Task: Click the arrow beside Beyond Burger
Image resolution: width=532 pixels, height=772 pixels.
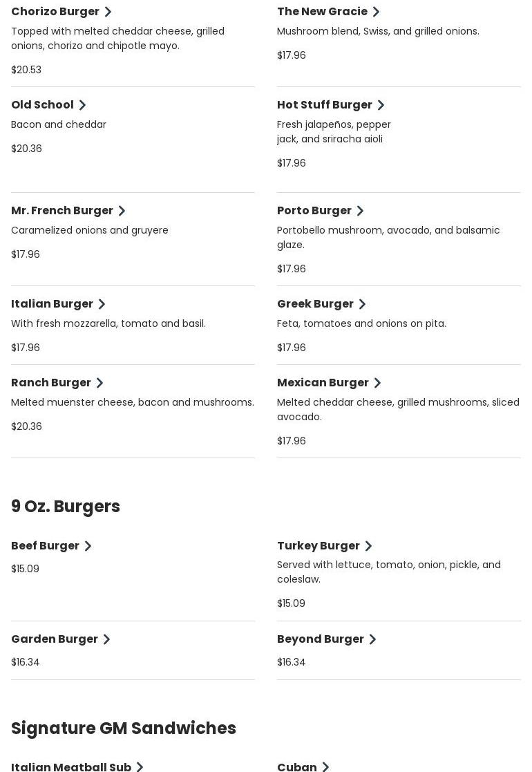Action: [372, 639]
